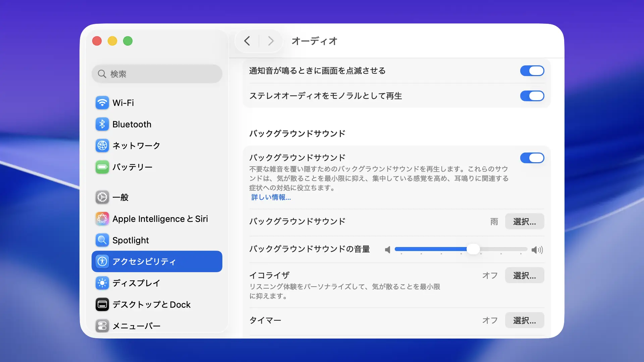Select the Spotlight magnifier icon
The image size is (644, 362).
102,240
